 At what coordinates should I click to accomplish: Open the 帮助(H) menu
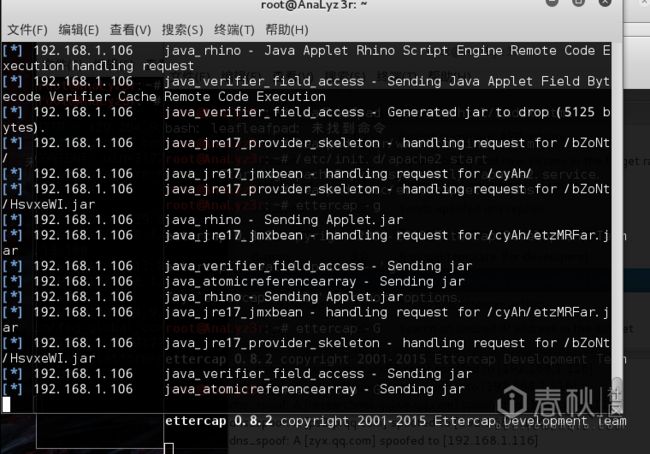[287, 30]
